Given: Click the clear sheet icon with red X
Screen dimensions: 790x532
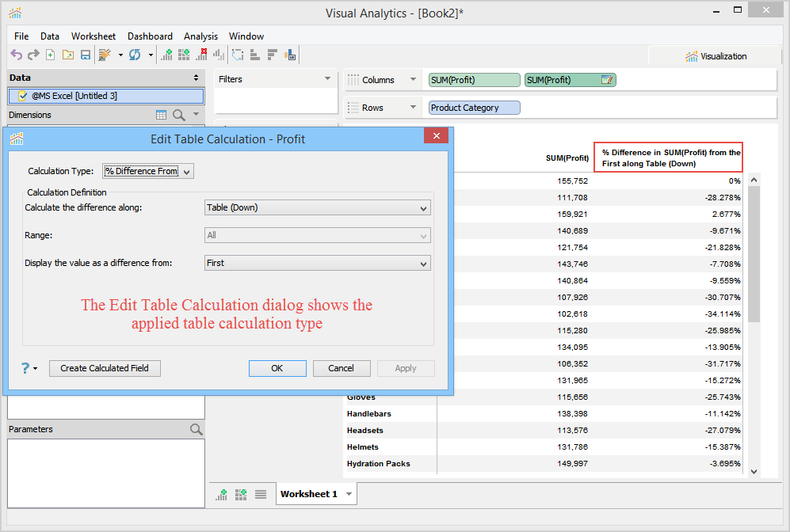Looking at the screenshot, I should click(x=201, y=55).
